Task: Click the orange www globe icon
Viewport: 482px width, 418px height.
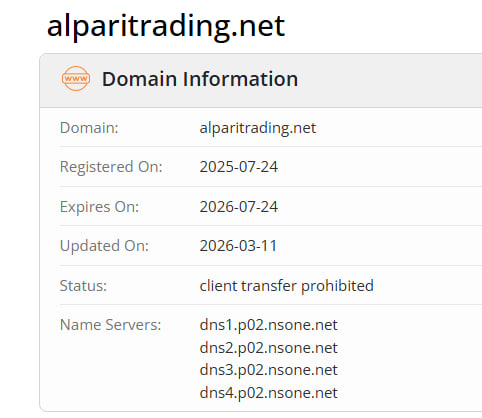Action: tap(76, 79)
